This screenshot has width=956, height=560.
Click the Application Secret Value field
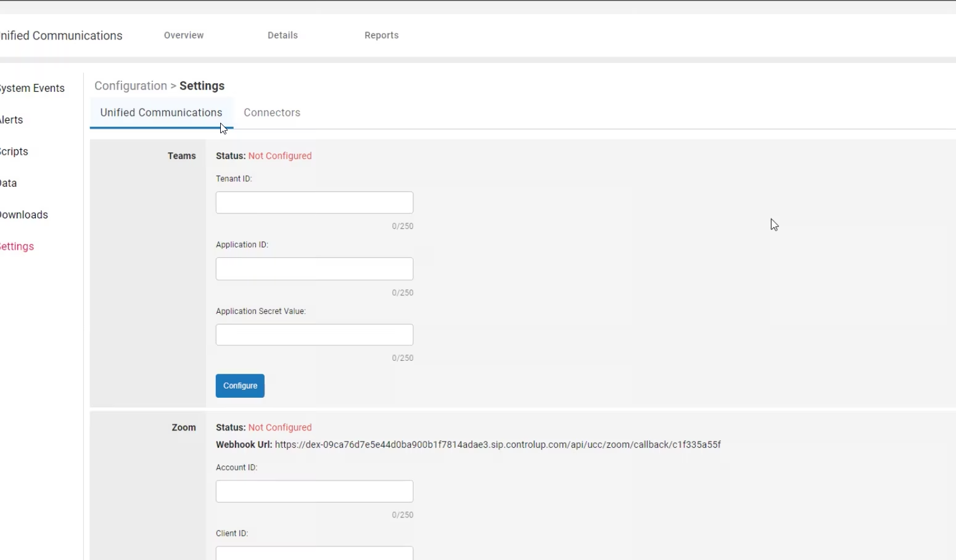tap(315, 335)
